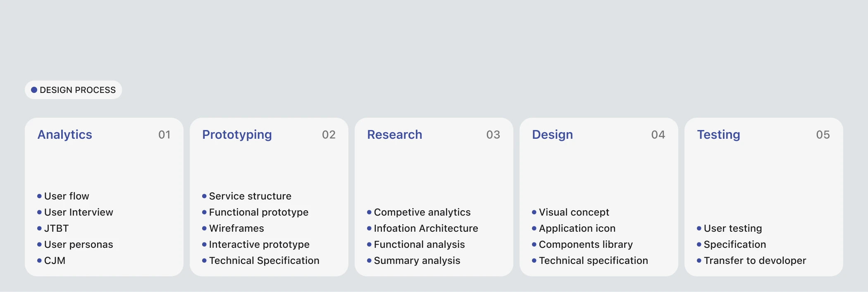The height and width of the screenshot is (292, 868).
Task: Click the Research card title
Action: click(394, 135)
